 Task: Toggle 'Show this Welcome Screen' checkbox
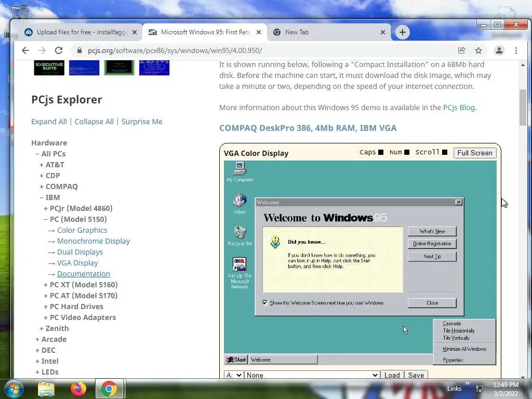(264, 303)
